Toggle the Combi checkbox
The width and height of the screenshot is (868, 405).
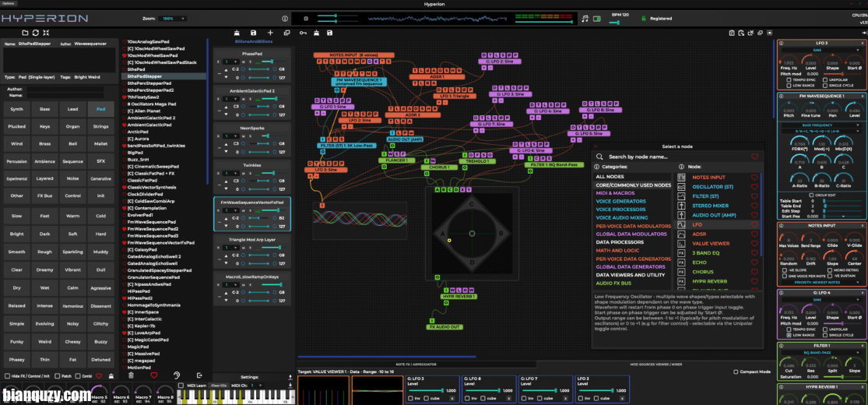(78, 375)
